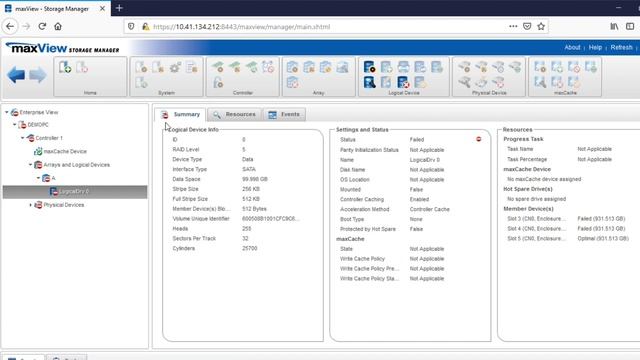Open the page actions ellipsis menu
Screen dimensions: 640x360
[x=513, y=27]
